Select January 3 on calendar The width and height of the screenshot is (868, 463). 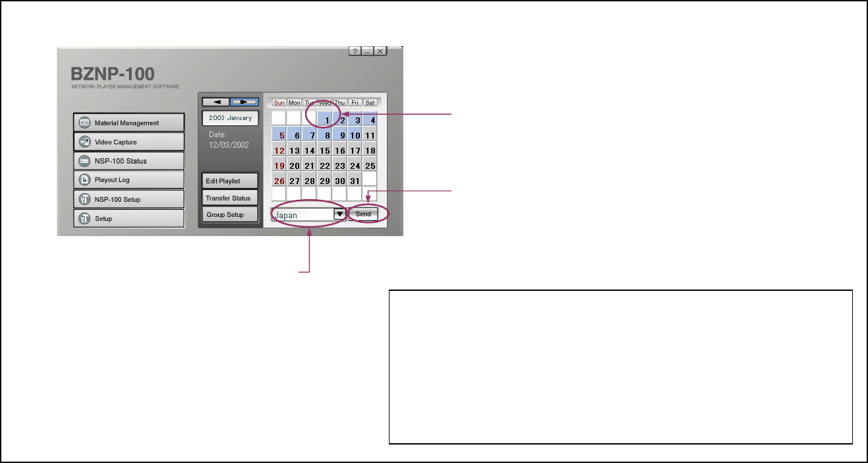pyautogui.click(x=355, y=118)
